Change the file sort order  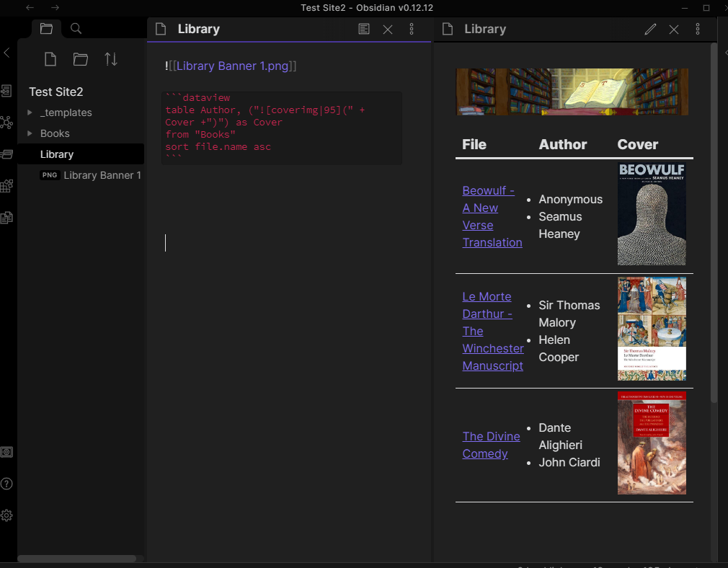[111, 59]
